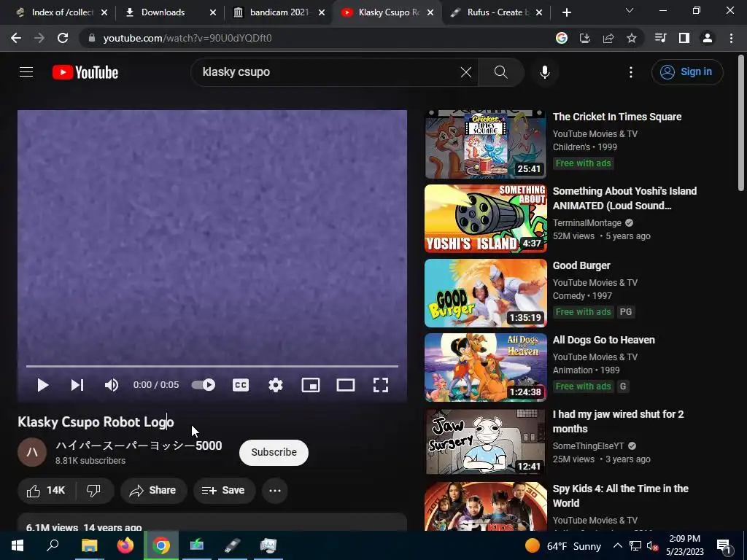
Task: Toggle closed captions on the player
Action: tap(241, 385)
